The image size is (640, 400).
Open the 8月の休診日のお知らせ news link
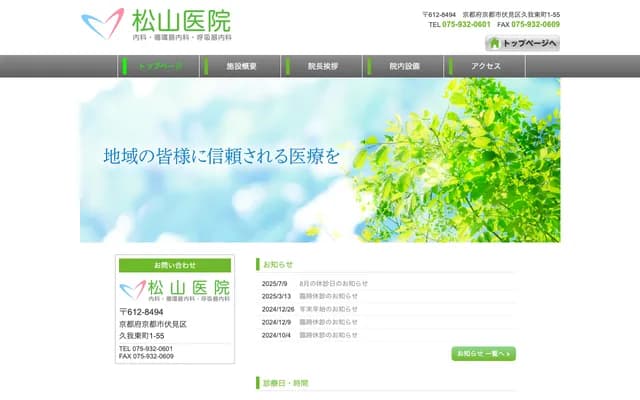(333, 283)
